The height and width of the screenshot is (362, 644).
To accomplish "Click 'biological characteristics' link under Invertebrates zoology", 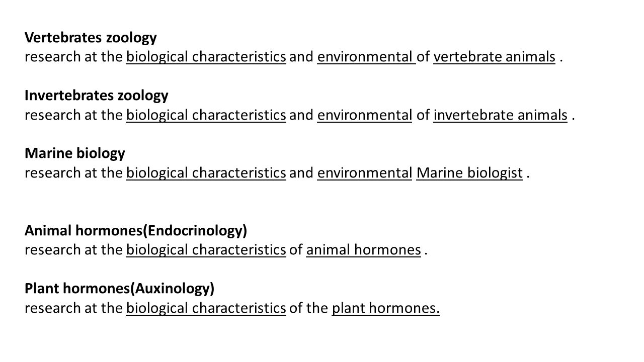I will point(206,115).
